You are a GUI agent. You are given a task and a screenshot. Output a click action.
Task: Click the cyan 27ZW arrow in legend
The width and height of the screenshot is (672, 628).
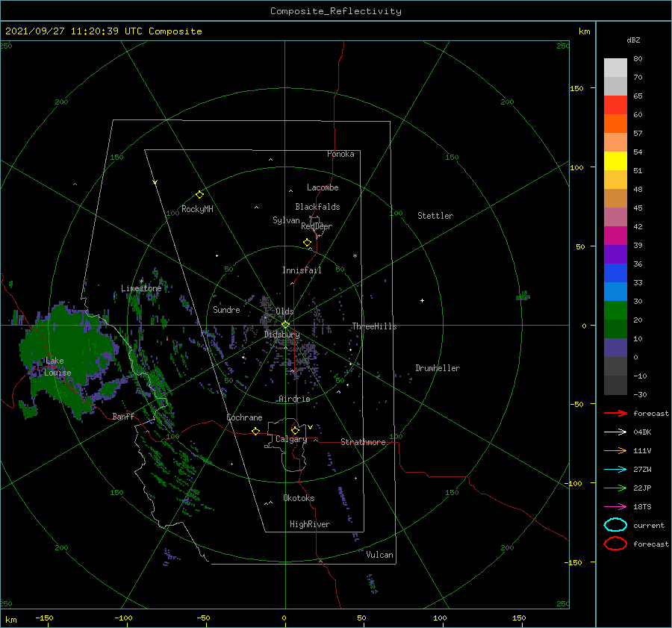coord(616,470)
